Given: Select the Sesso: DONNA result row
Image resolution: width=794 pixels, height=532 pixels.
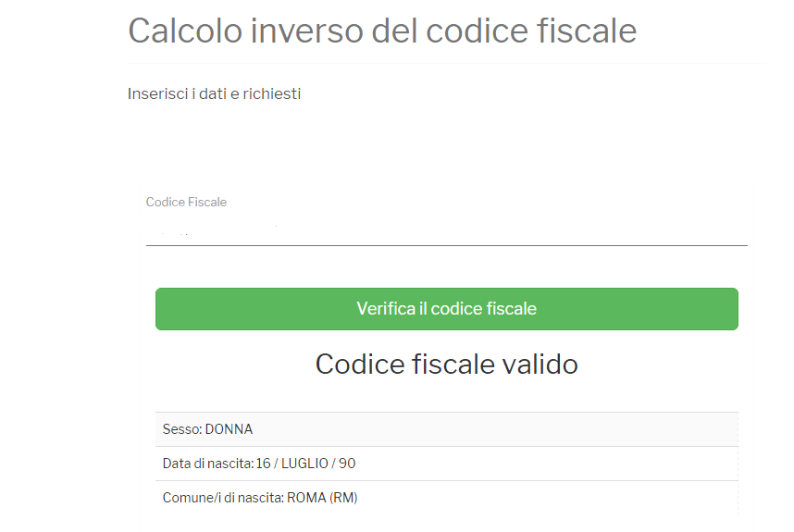Looking at the screenshot, I should pos(447,429).
